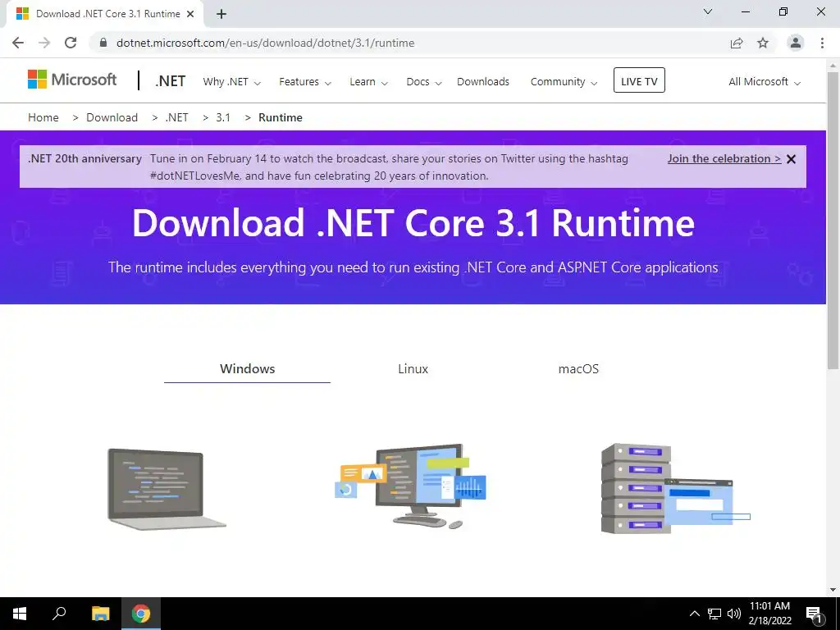
Task: Expand the All Microsoft menu
Action: [x=765, y=82]
